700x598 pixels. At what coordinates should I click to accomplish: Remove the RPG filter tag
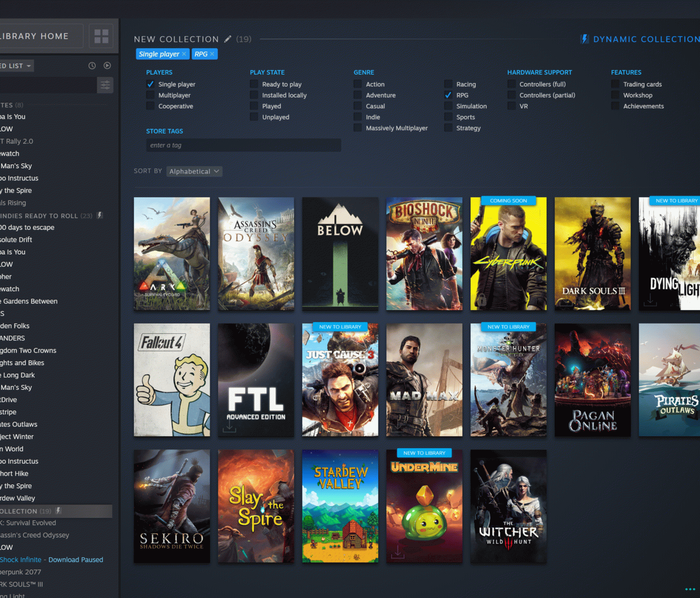pos(212,54)
